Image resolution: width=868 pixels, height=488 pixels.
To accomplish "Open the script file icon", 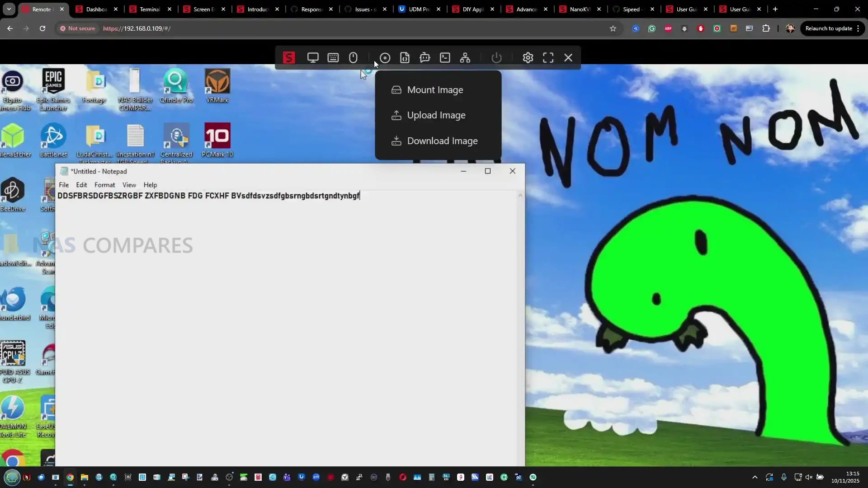I will click(x=405, y=58).
